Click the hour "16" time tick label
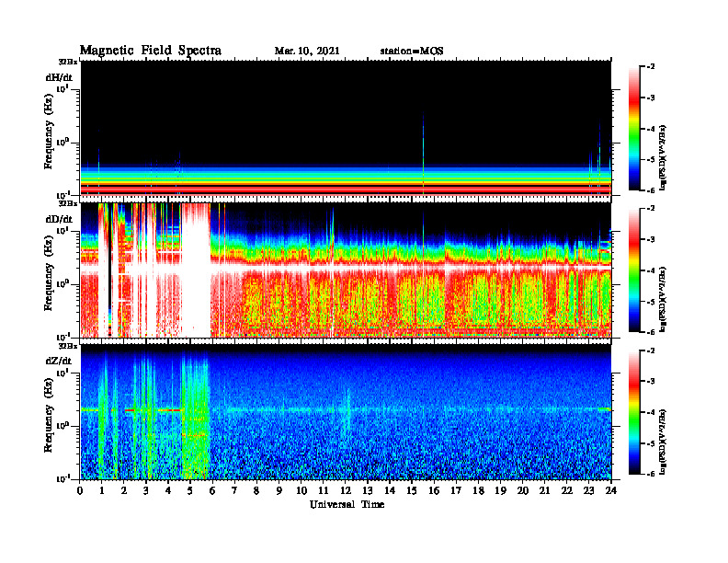Screen dimensions: 728x563 coord(434,490)
